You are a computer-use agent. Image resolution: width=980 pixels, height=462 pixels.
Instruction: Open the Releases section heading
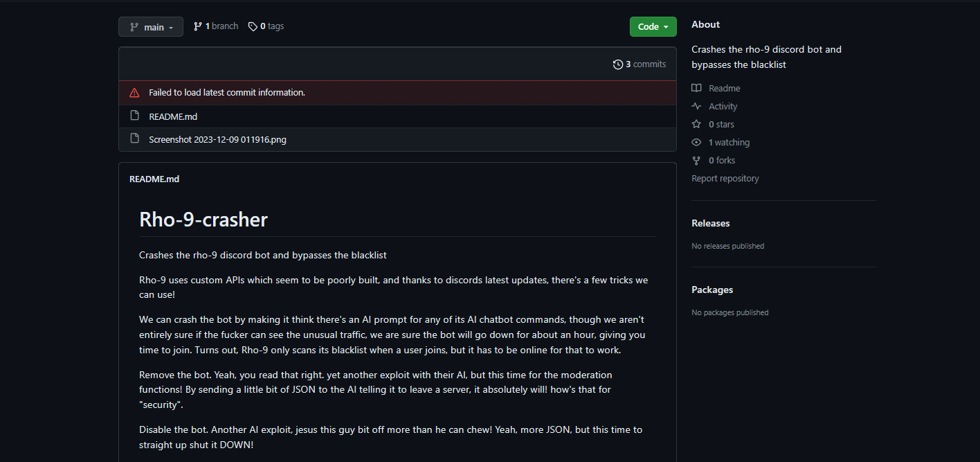tap(710, 223)
